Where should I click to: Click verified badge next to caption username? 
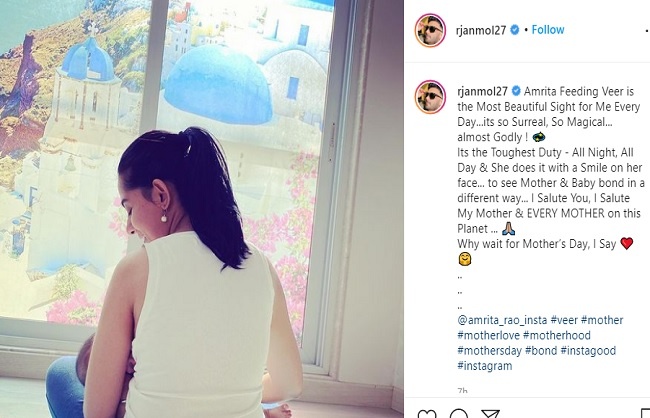[516, 91]
